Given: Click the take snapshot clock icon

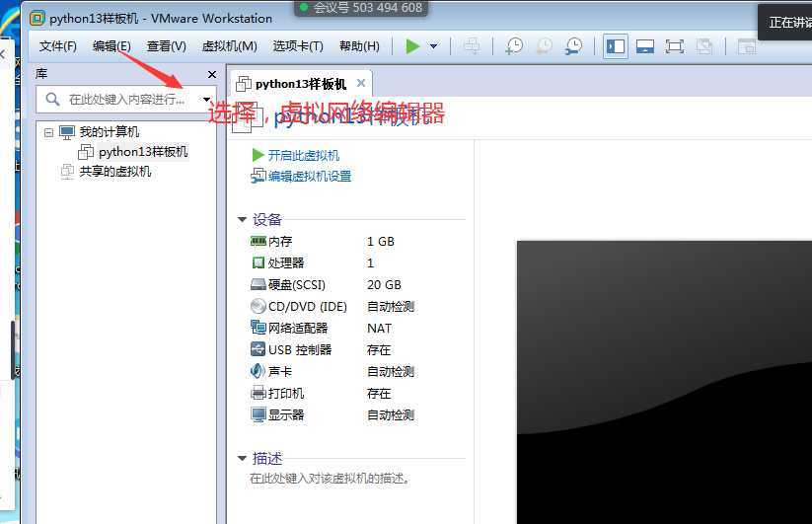Looking at the screenshot, I should click(514, 46).
